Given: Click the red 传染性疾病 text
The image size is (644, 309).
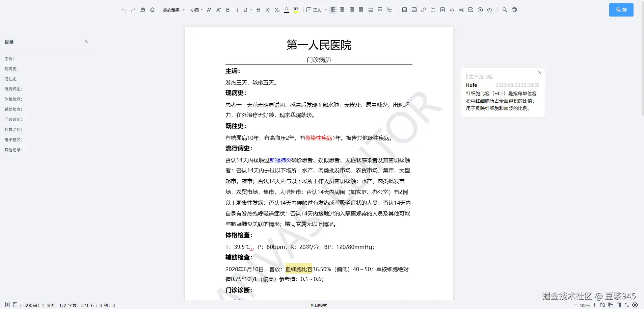Looking at the screenshot, I should coord(319,138).
